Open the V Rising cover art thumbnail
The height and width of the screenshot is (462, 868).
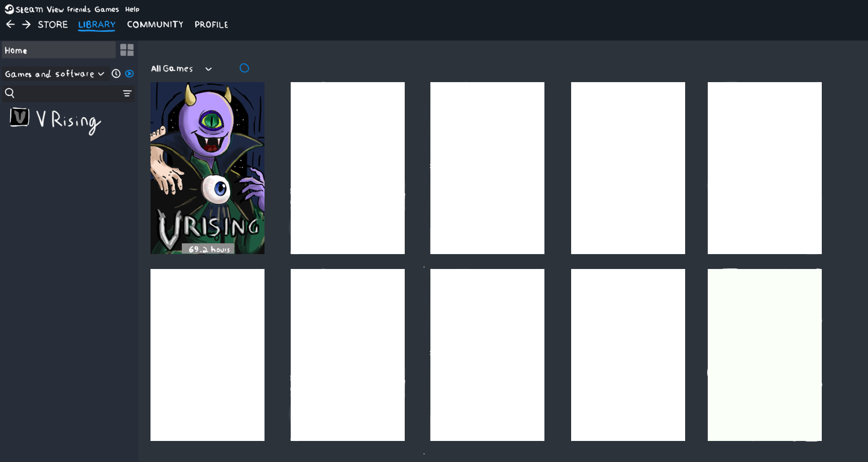tap(207, 168)
